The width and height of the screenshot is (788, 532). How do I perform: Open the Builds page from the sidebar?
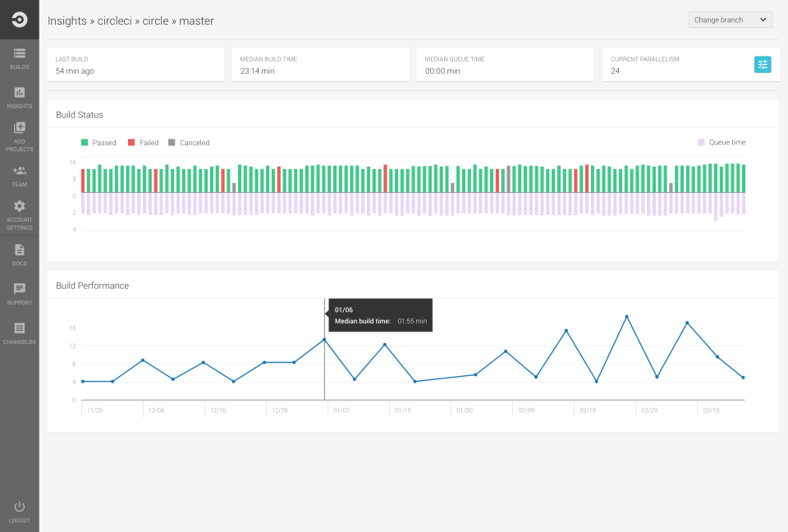19,60
